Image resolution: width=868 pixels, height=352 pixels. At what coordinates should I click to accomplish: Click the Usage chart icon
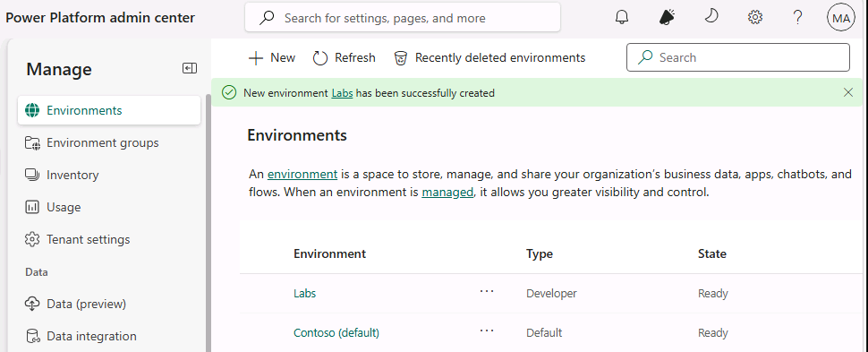pos(32,207)
